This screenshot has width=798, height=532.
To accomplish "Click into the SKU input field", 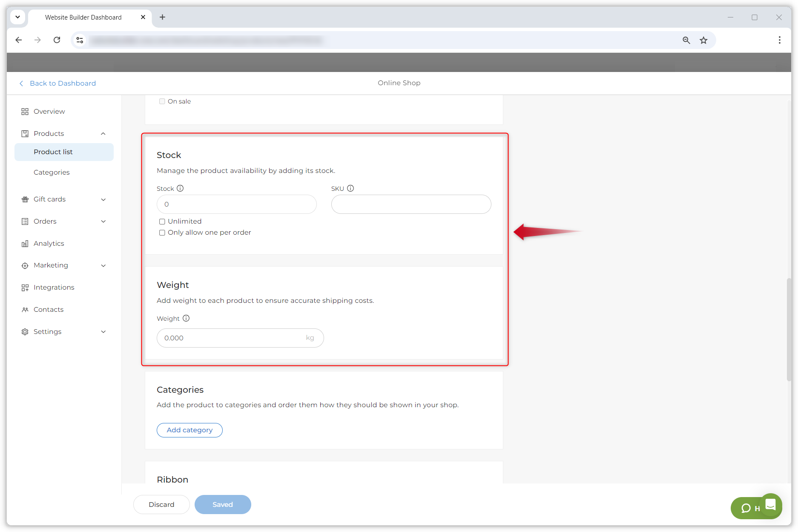I will (x=411, y=204).
